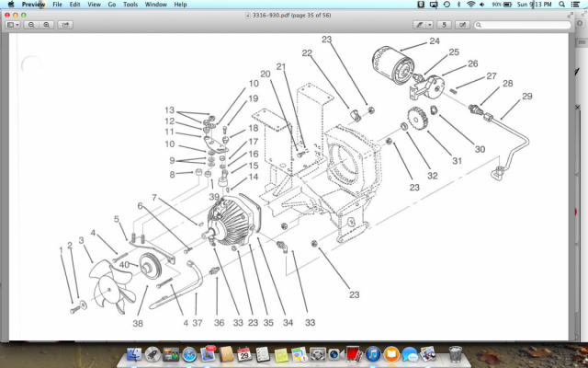Click the Zoom In magnifier button
The width and height of the screenshot is (588, 368).
point(44,25)
